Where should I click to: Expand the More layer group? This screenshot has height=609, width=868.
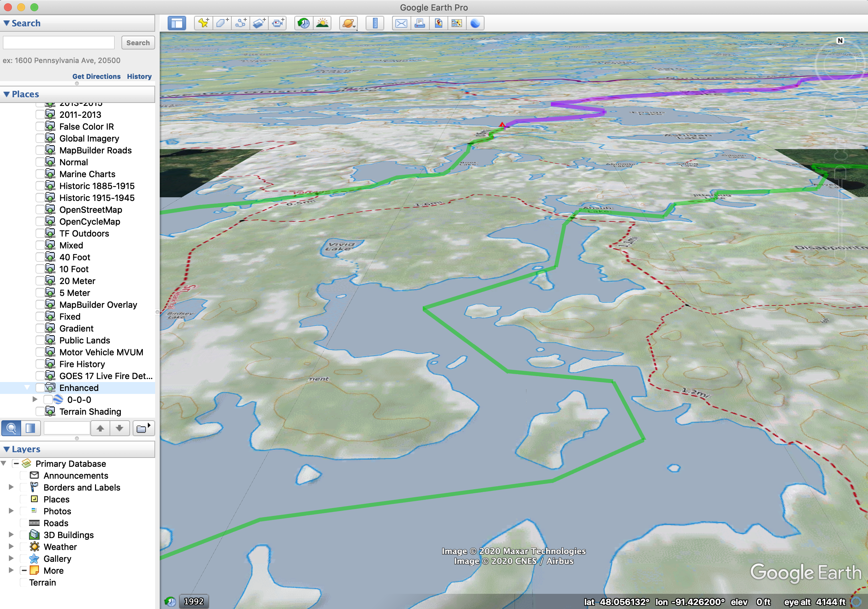11,570
